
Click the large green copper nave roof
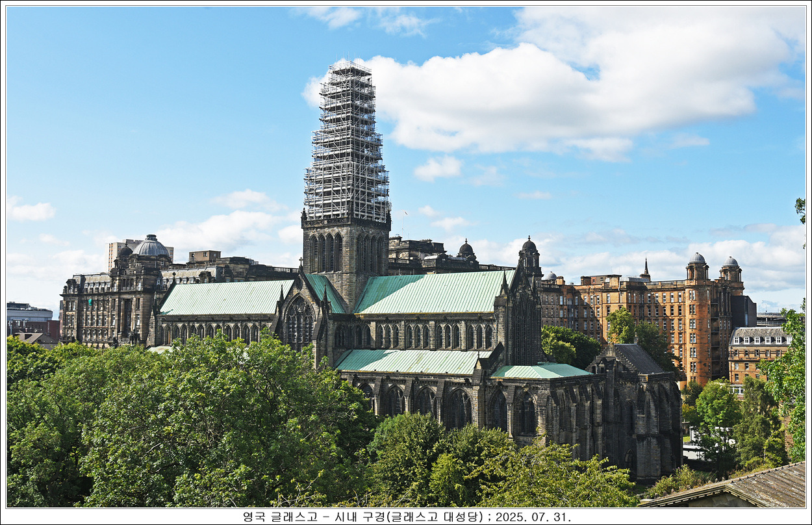pos(432,292)
